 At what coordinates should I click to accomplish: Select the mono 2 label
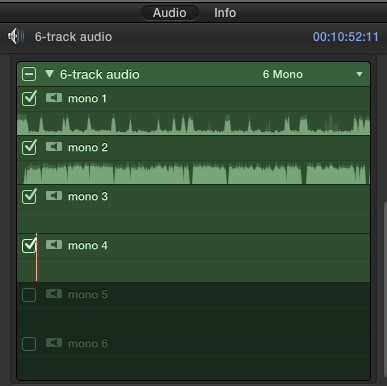(x=88, y=147)
